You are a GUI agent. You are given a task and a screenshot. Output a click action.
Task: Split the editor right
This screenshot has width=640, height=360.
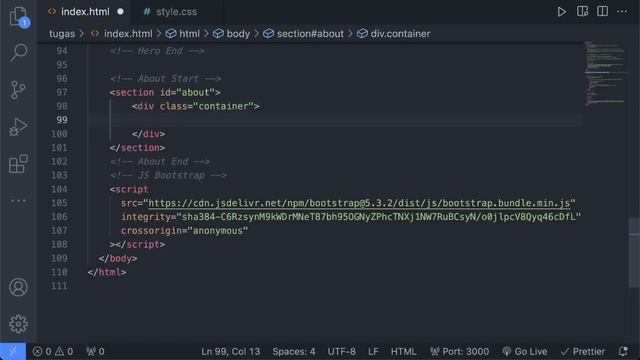click(x=602, y=11)
